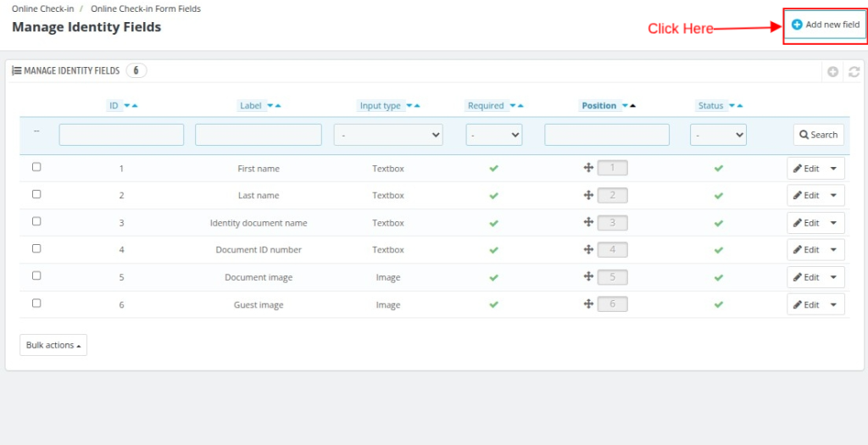Open the Required filter dropdown
The height and width of the screenshot is (445, 868).
494,135
